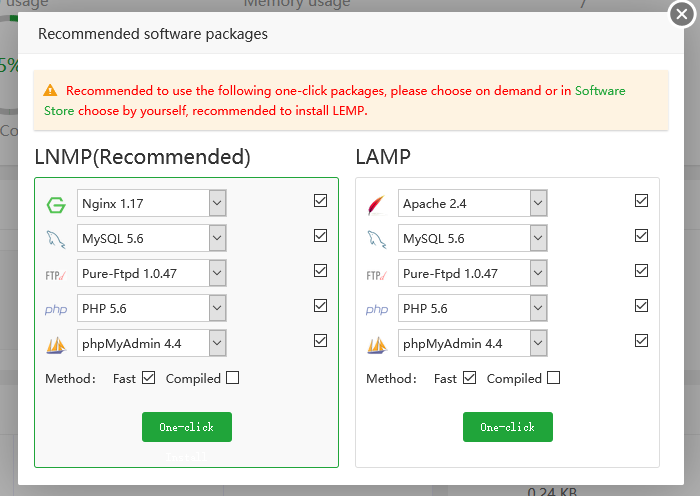Click One-click button under LNMP
The width and height of the screenshot is (700, 496).
tap(187, 427)
